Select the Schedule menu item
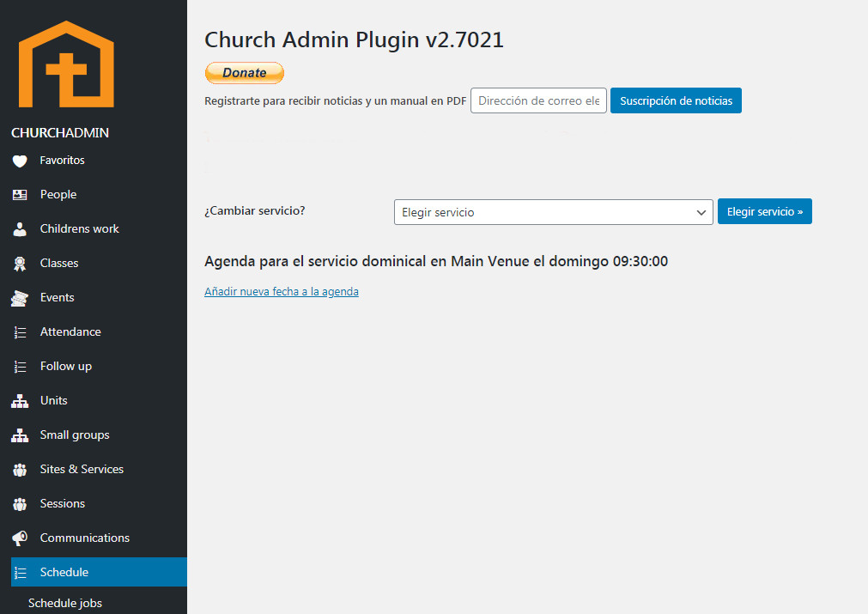 click(64, 572)
